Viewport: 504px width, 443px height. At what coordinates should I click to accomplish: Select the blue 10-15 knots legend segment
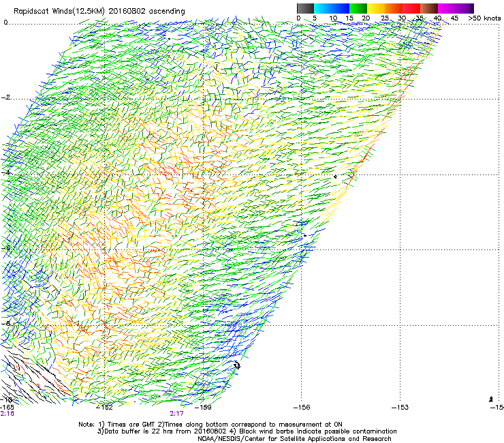(x=341, y=8)
